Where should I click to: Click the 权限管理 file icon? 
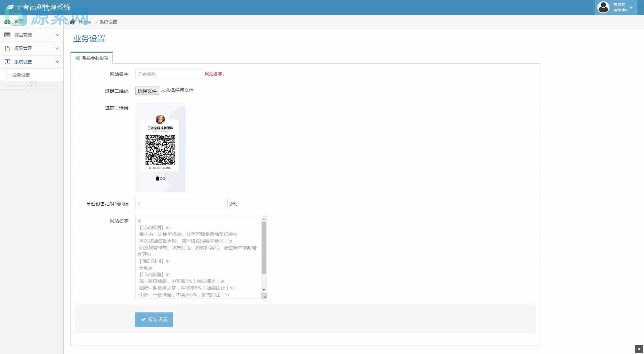[7, 48]
